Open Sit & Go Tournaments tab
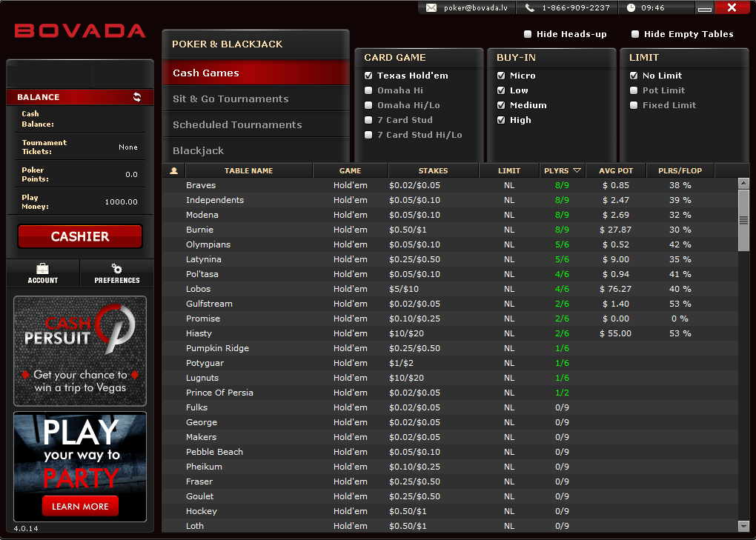756x540 pixels. coord(256,99)
